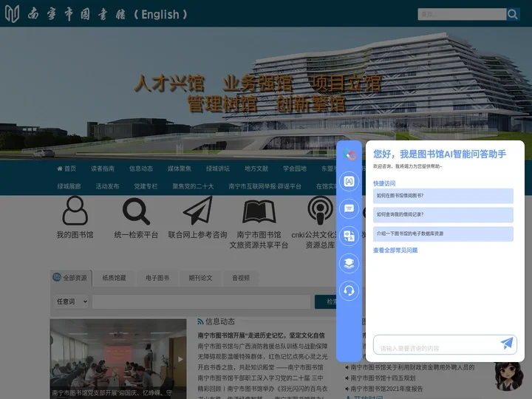Select quick question 如何在图书馆借阅图书?
The height and width of the screenshot is (399, 532).
pyautogui.click(x=443, y=196)
